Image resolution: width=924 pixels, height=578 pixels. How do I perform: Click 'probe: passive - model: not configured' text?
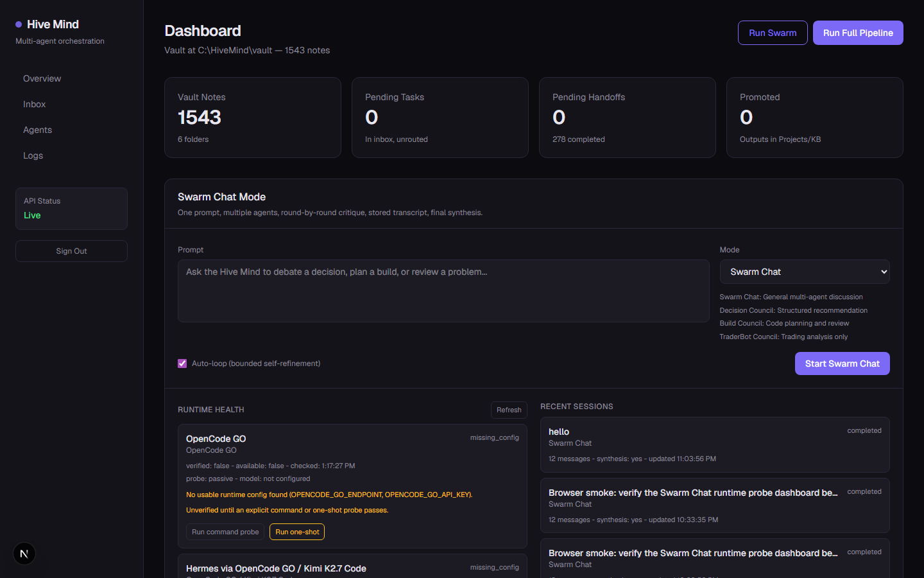248,478
